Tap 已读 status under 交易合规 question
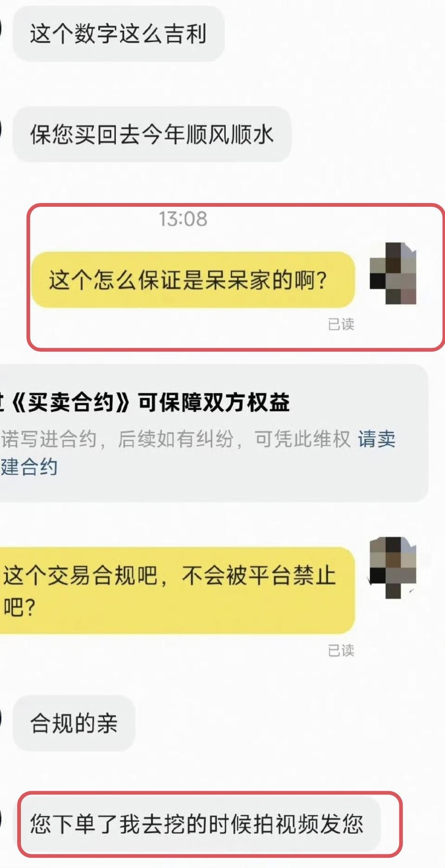Viewport: 445px width, 868px height. (x=341, y=650)
